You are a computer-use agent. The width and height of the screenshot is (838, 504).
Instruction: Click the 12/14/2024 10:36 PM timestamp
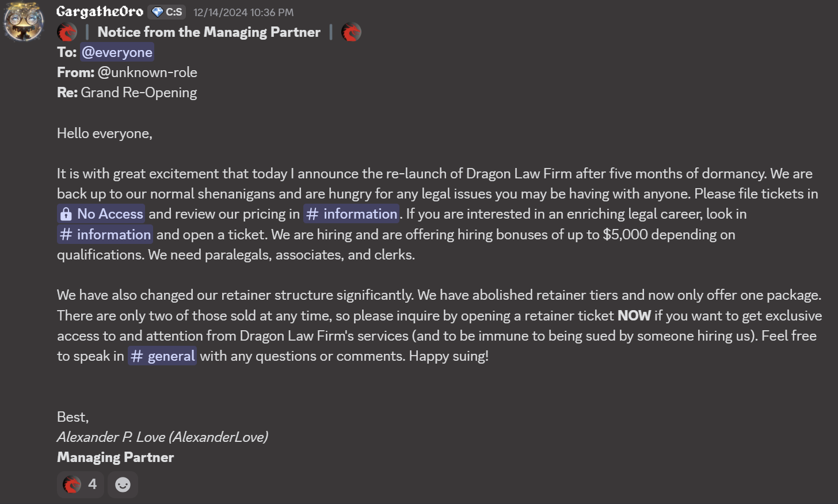243,12
